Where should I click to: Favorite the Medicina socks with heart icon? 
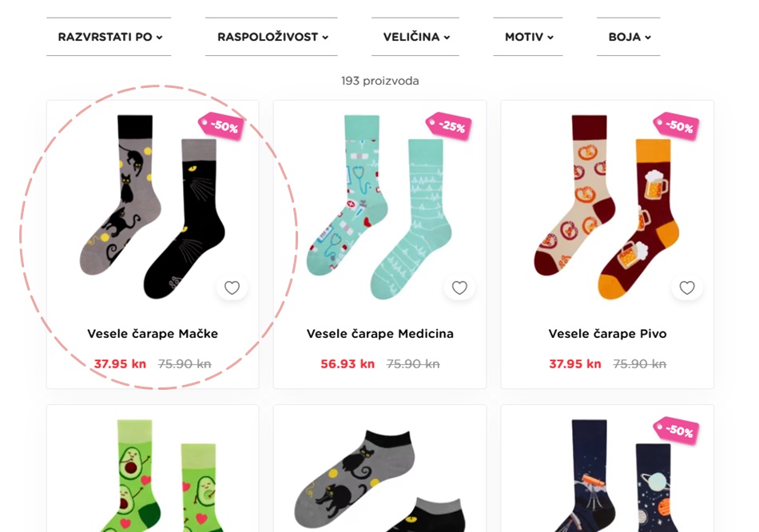[459, 288]
